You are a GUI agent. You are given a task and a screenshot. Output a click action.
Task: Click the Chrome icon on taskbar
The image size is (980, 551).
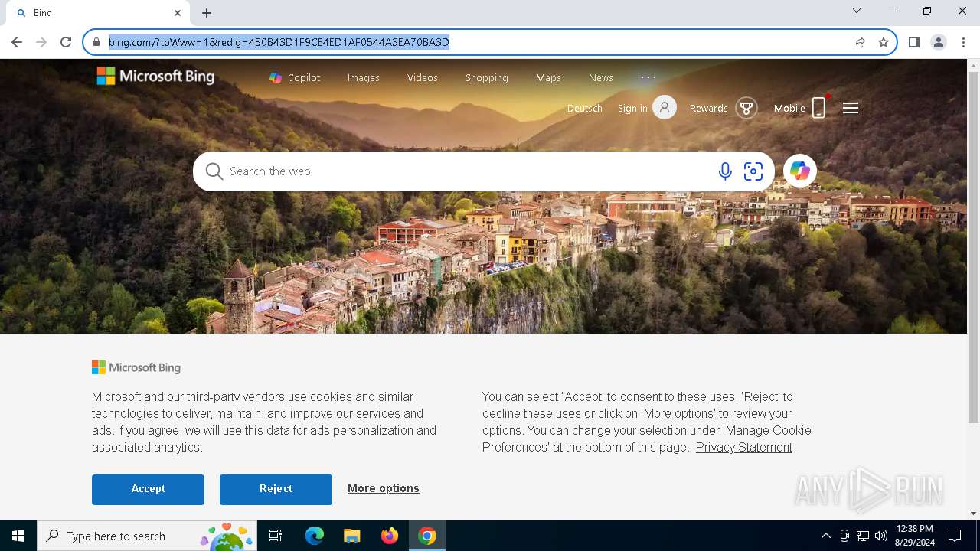(427, 536)
